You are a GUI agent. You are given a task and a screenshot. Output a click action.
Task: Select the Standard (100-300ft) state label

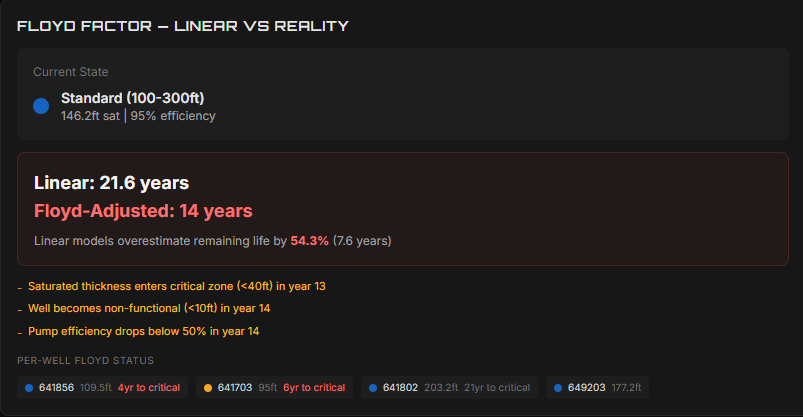click(x=133, y=98)
